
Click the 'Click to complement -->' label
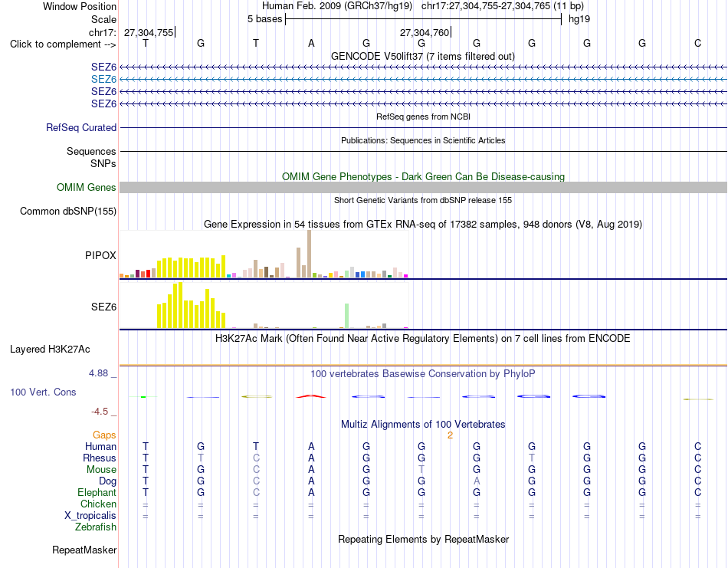point(63,44)
